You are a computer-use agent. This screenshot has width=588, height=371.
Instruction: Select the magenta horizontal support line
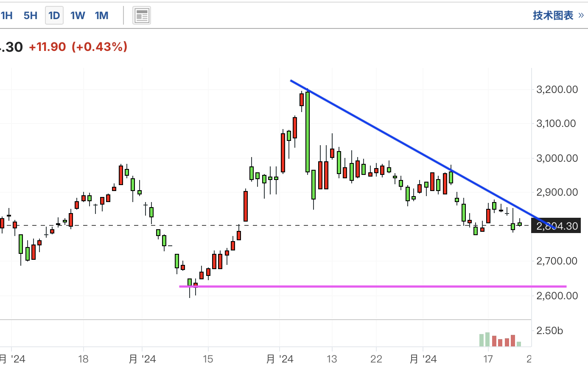[x=372, y=287]
